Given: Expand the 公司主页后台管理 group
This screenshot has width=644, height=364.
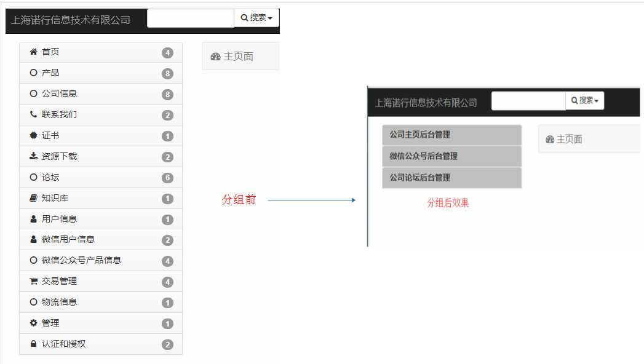Looking at the screenshot, I should (452, 135).
